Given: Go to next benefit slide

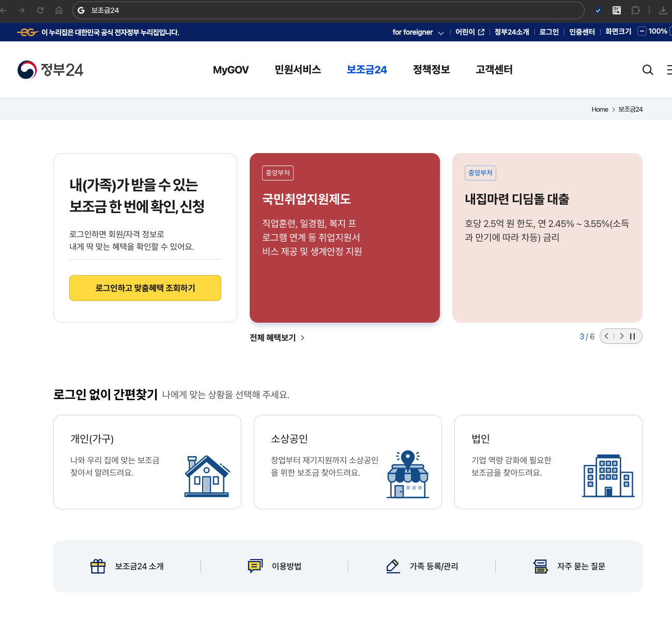Looking at the screenshot, I should tap(621, 336).
